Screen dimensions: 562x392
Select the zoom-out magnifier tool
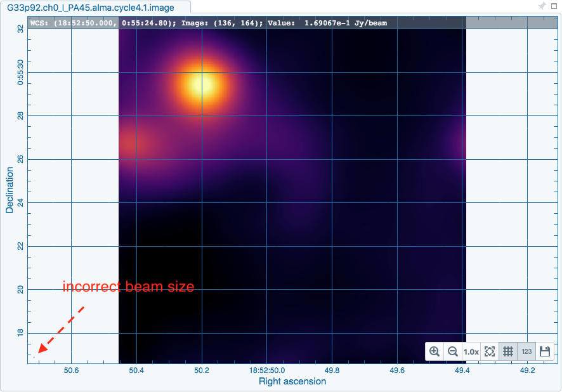click(453, 351)
